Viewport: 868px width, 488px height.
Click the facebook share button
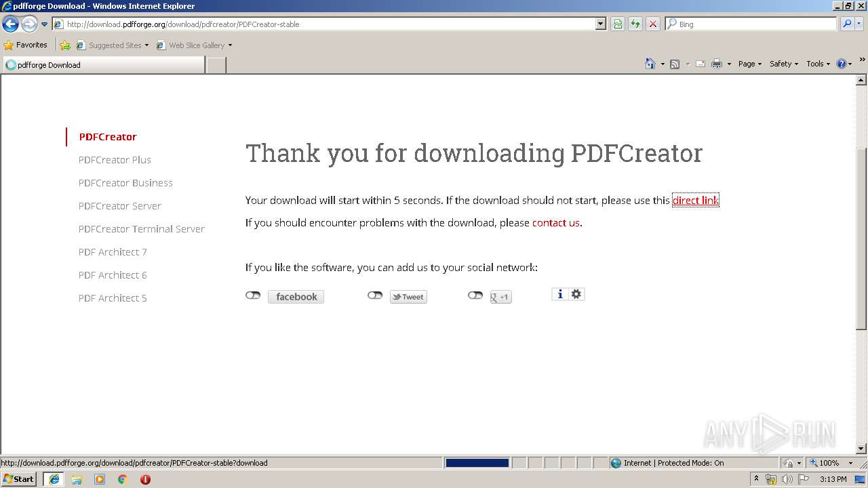click(296, 297)
